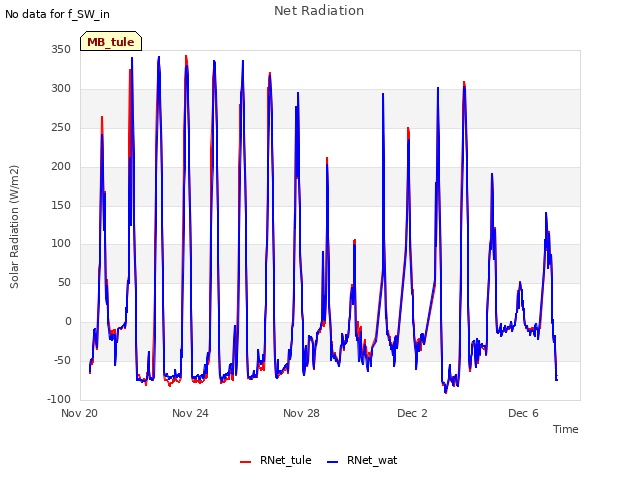
Task: Click the 50 y-axis tick label
Action: click(64, 282)
